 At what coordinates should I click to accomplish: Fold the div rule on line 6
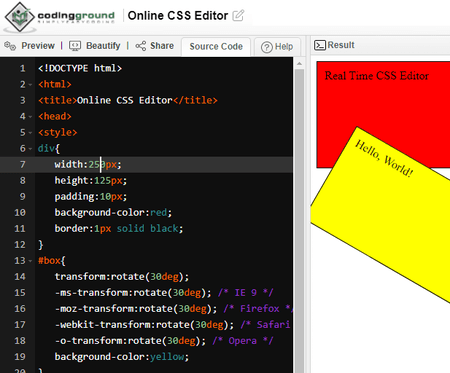coord(30,149)
